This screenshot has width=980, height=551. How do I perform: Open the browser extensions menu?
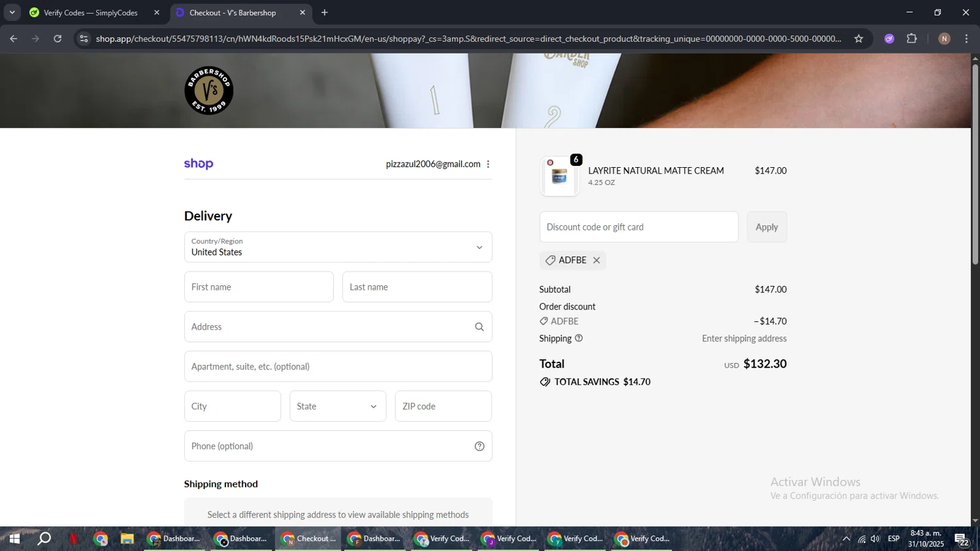tap(912, 39)
